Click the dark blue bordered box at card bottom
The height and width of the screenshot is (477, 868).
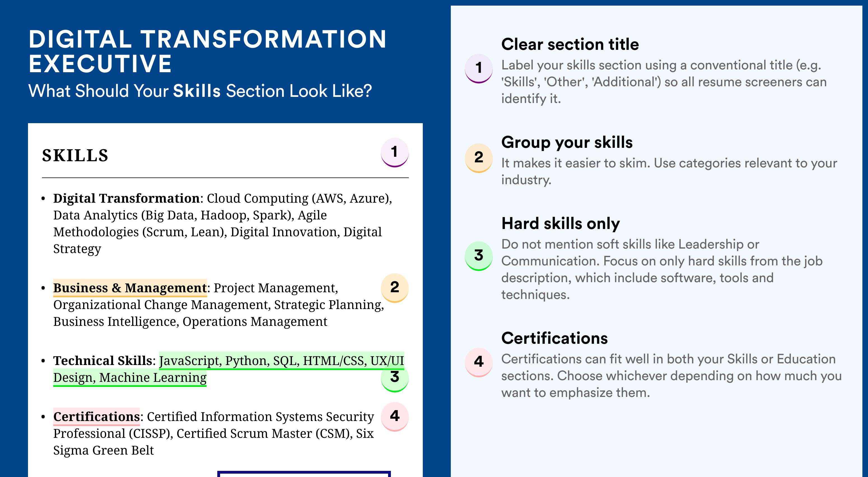coord(304,474)
